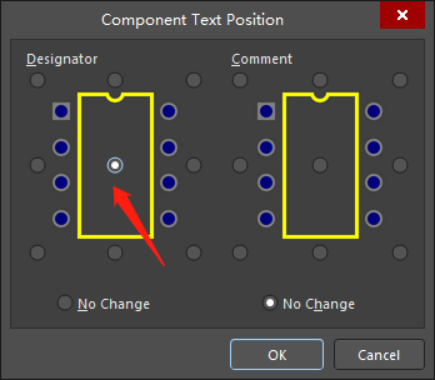The image size is (435, 380).
Task: Confirm with the OK button
Action: 277,355
